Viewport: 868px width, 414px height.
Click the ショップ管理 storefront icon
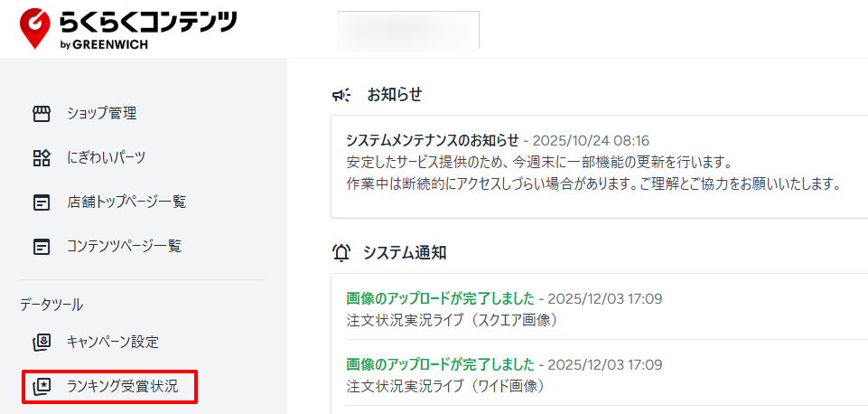(x=42, y=114)
